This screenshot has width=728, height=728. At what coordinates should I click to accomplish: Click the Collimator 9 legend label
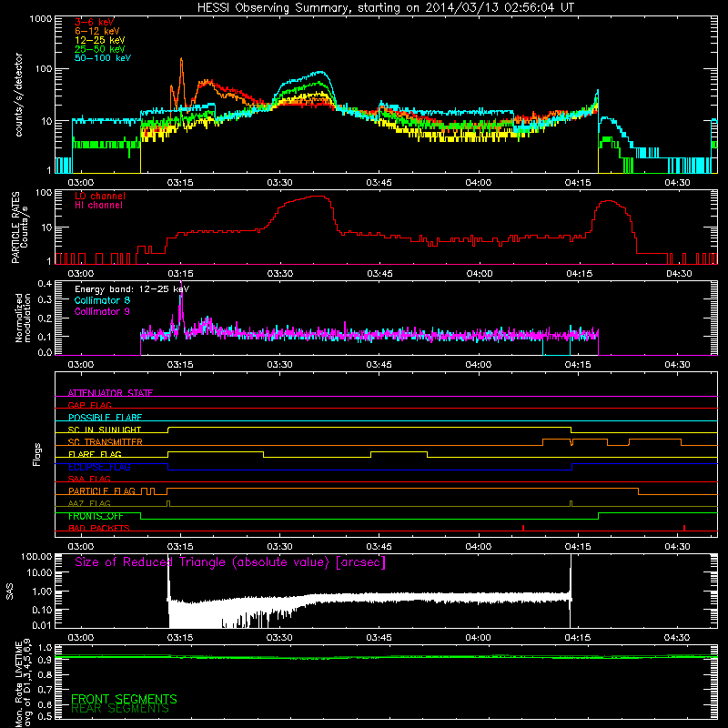click(x=102, y=311)
